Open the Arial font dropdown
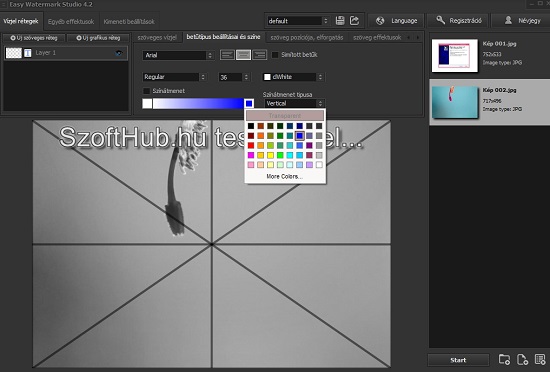Viewport: 550px width, 372px height. 178,55
